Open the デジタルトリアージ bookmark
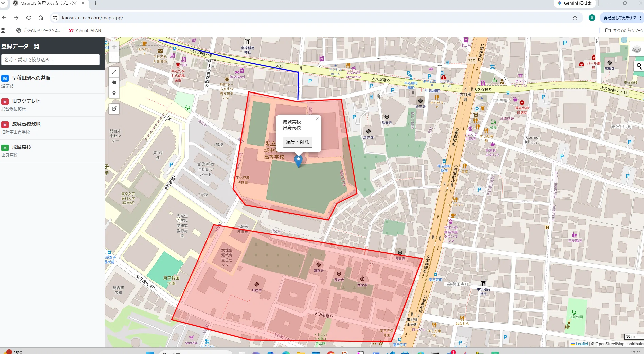The image size is (644, 354). point(38,30)
